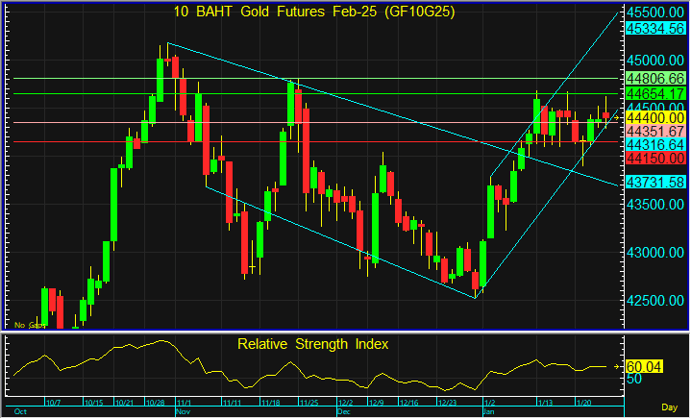Click the 45000.00 price axis label

pos(654,58)
